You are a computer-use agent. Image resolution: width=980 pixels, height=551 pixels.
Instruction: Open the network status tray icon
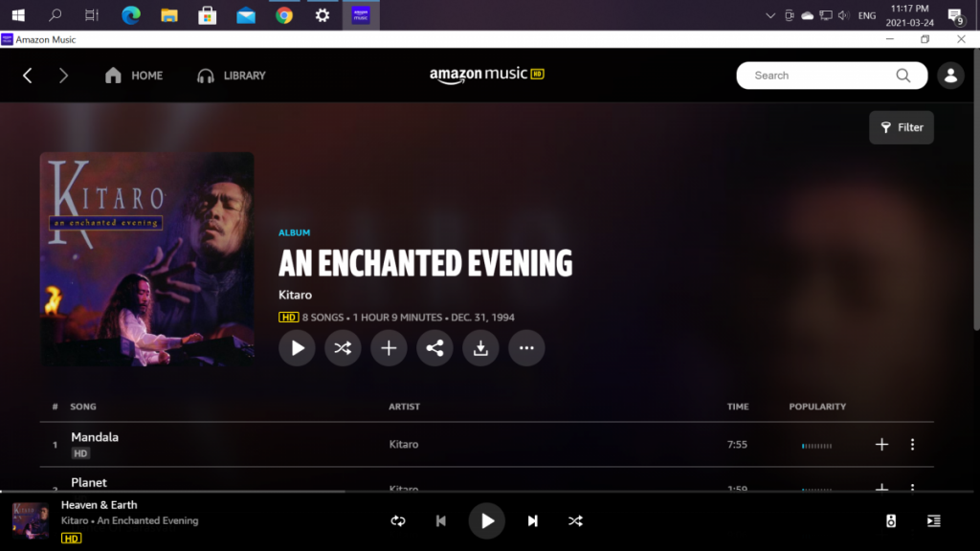(826, 15)
